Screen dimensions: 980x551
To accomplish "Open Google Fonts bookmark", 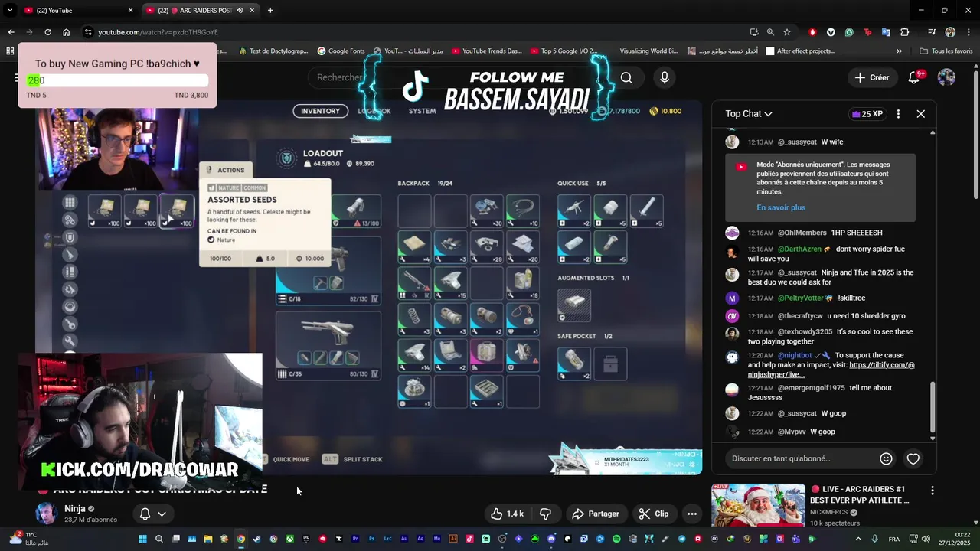I will coord(341,51).
